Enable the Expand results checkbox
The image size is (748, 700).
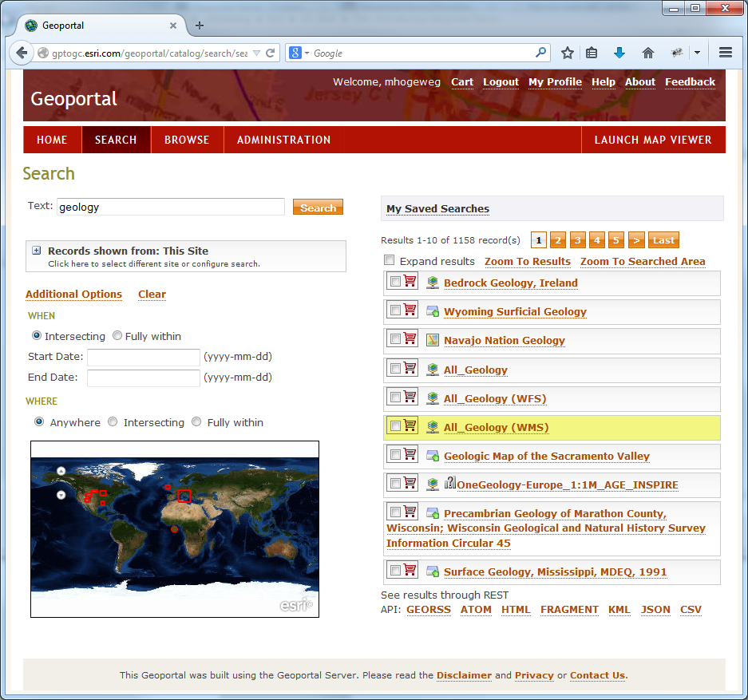(x=389, y=259)
